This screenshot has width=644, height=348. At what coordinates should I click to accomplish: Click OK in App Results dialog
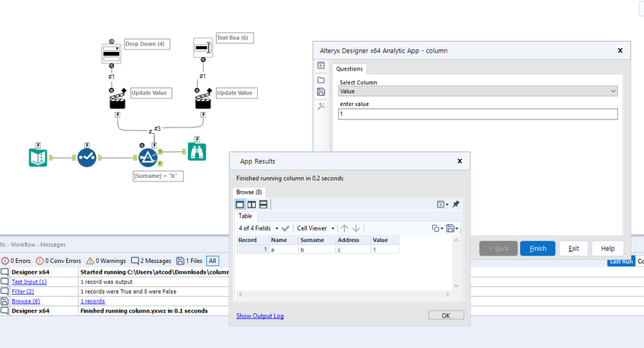[446, 316]
